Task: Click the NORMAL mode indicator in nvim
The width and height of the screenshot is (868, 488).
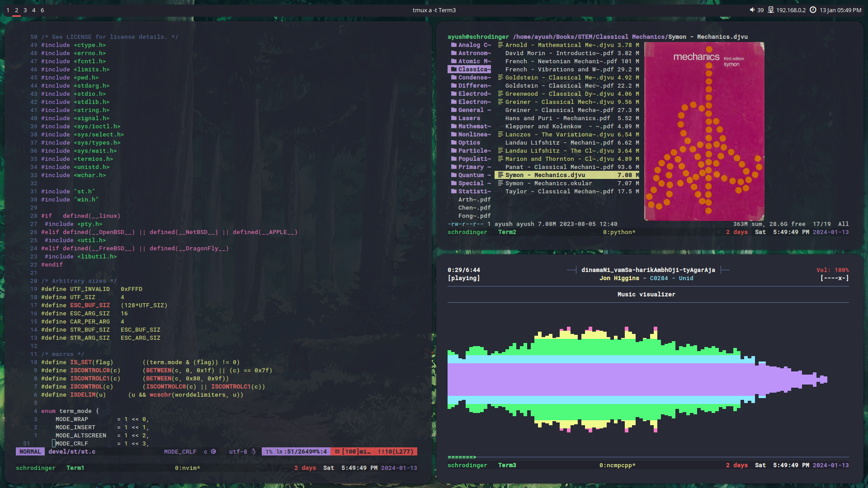Action: click(x=30, y=451)
